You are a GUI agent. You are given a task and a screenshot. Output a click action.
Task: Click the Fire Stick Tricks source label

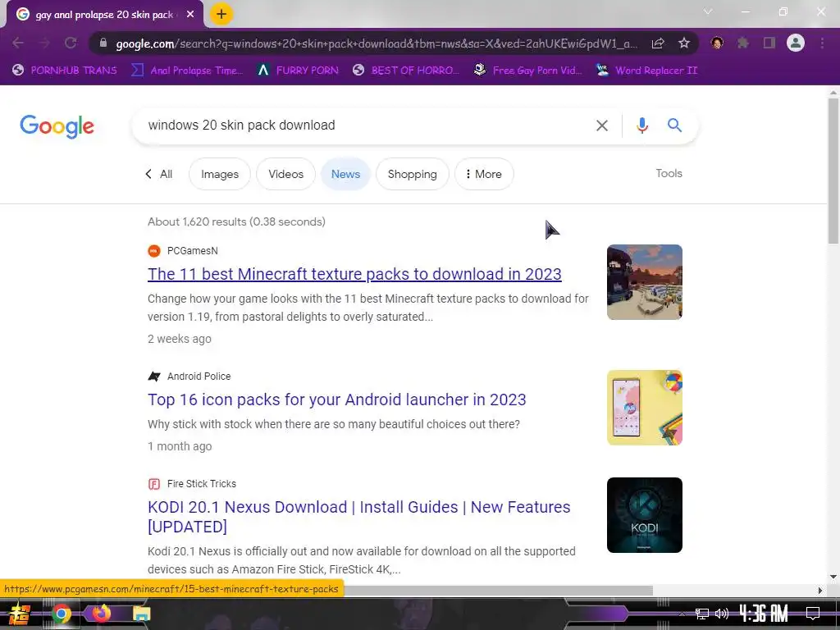point(202,484)
